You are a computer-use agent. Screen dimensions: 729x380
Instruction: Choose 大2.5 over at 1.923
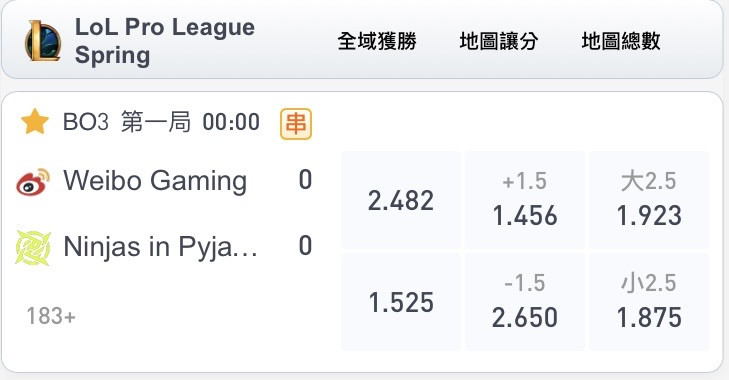649,200
